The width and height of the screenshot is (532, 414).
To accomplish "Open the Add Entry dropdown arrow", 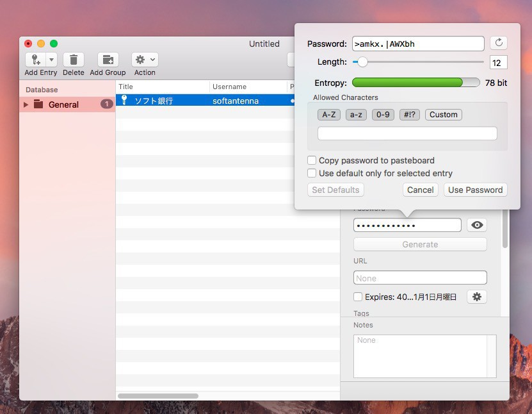I will pos(51,60).
